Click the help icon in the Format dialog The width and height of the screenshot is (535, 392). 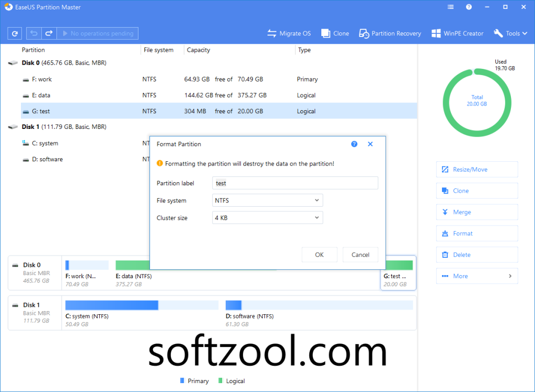354,144
